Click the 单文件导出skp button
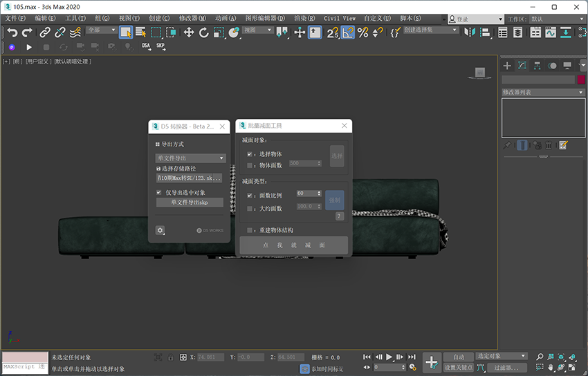 pos(190,203)
